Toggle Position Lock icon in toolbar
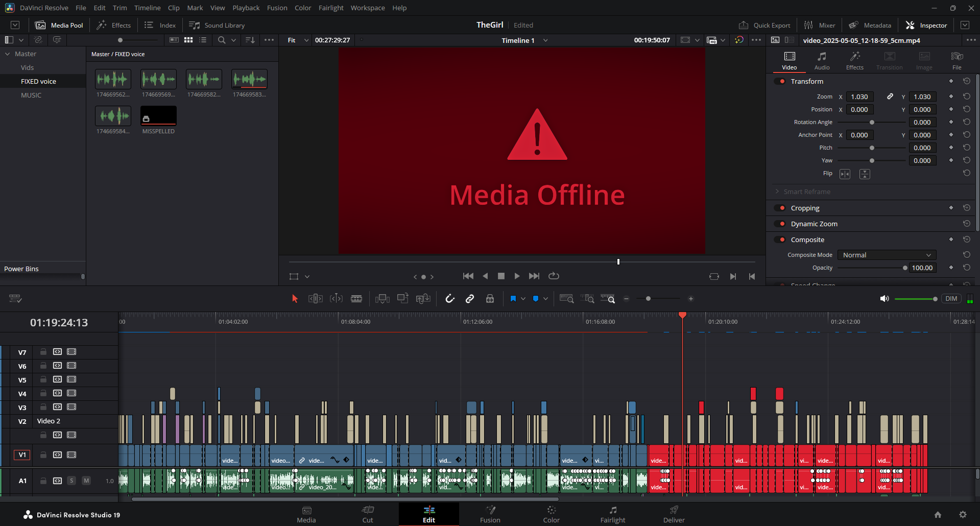The height and width of the screenshot is (526, 980). [x=490, y=299]
